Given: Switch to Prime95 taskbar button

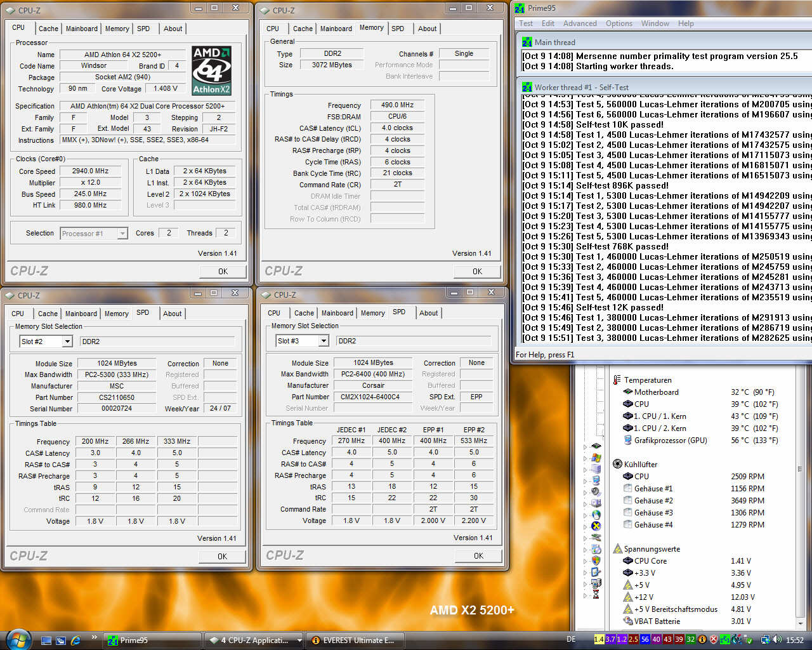Looking at the screenshot, I should [x=152, y=640].
